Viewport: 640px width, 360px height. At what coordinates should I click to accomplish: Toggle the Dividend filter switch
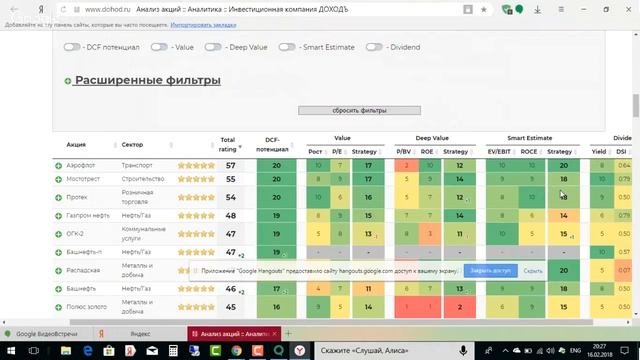pyautogui.click(x=373, y=47)
